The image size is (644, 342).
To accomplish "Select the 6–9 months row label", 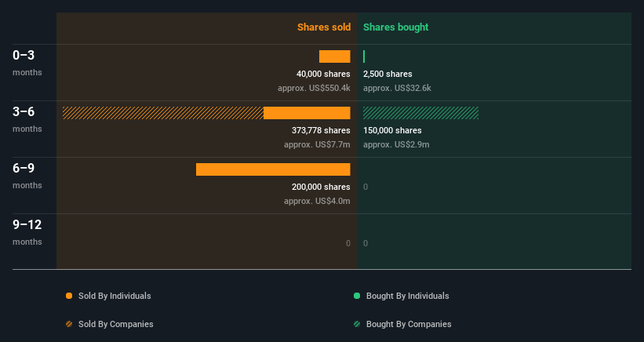I will point(27,176).
